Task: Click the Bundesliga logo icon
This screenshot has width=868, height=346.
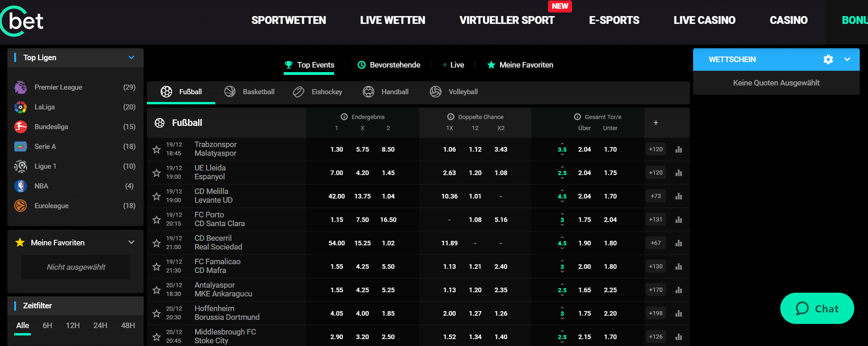Action: (x=21, y=127)
